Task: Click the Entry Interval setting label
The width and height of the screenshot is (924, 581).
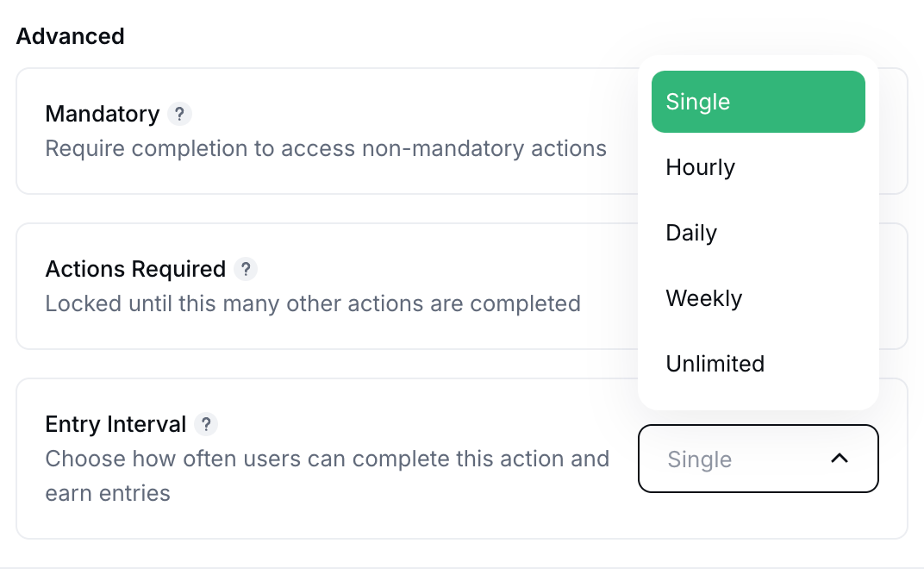Action: (115, 424)
